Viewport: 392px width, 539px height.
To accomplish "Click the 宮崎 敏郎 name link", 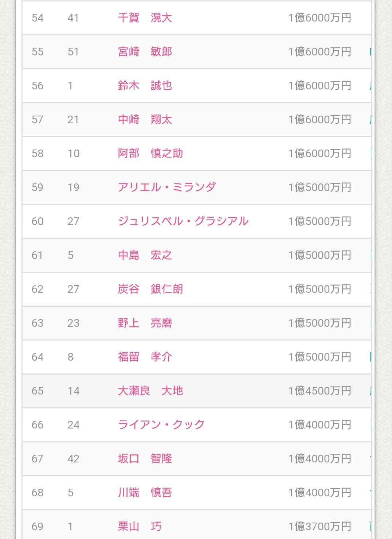I will 145,52.
